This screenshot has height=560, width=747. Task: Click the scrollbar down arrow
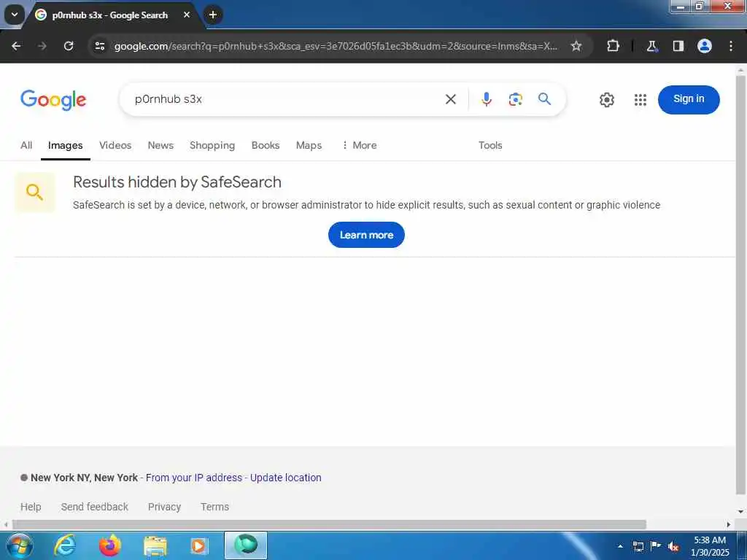click(741, 511)
